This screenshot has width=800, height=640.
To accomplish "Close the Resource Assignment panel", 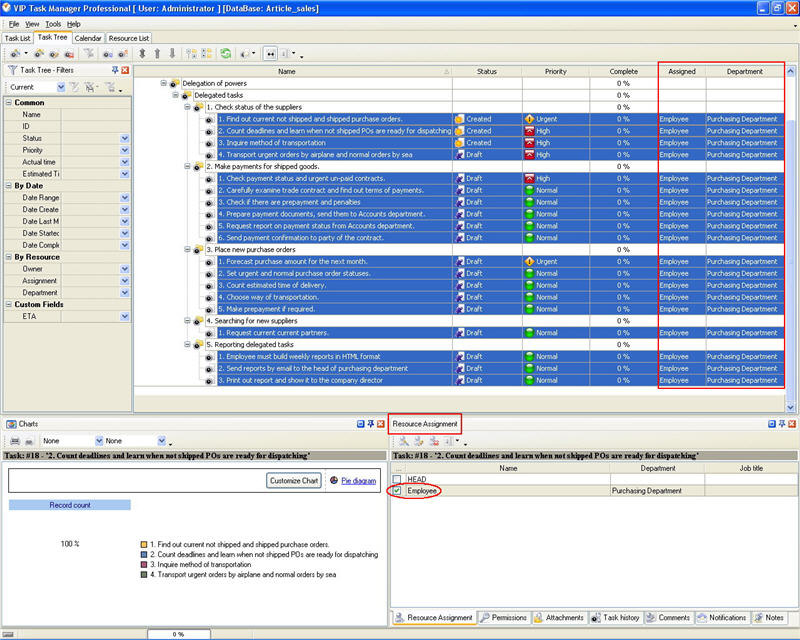I will click(792, 424).
